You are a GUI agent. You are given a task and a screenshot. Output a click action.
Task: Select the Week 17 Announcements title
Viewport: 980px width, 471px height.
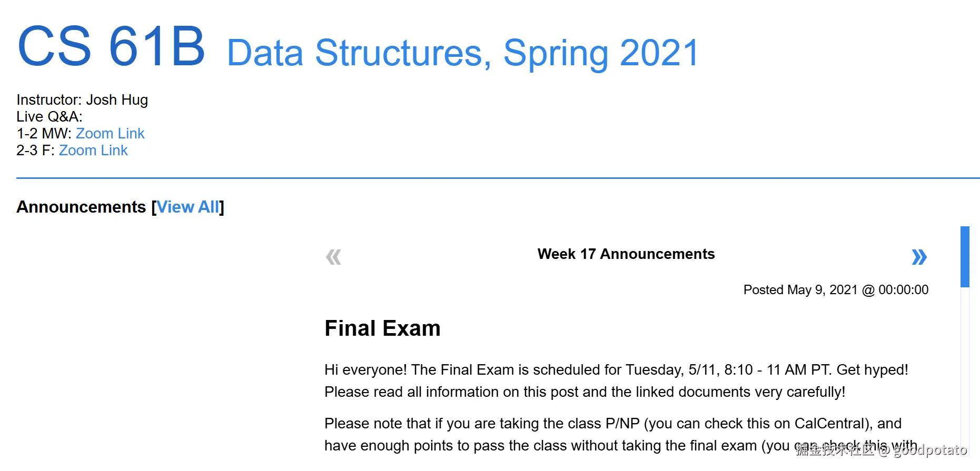click(626, 254)
